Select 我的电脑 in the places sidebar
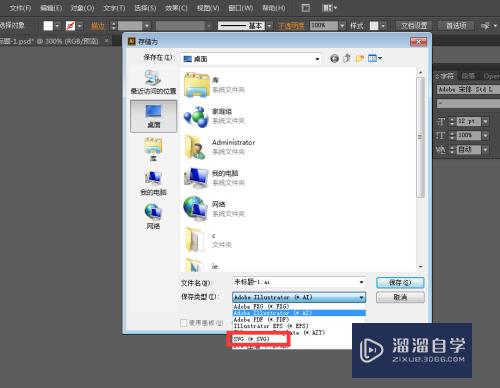Image resolution: width=500 pixels, height=388 pixels. click(x=153, y=183)
